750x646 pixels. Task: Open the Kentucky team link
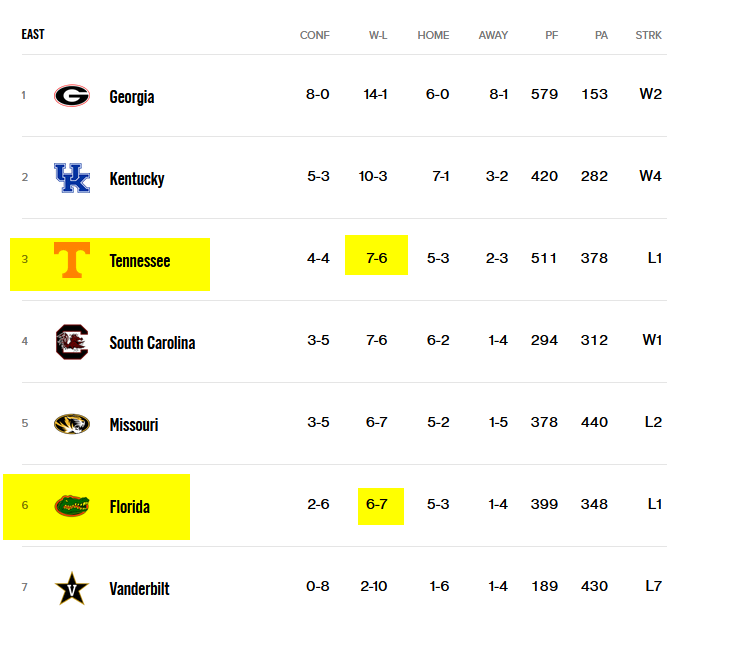[137, 179]
